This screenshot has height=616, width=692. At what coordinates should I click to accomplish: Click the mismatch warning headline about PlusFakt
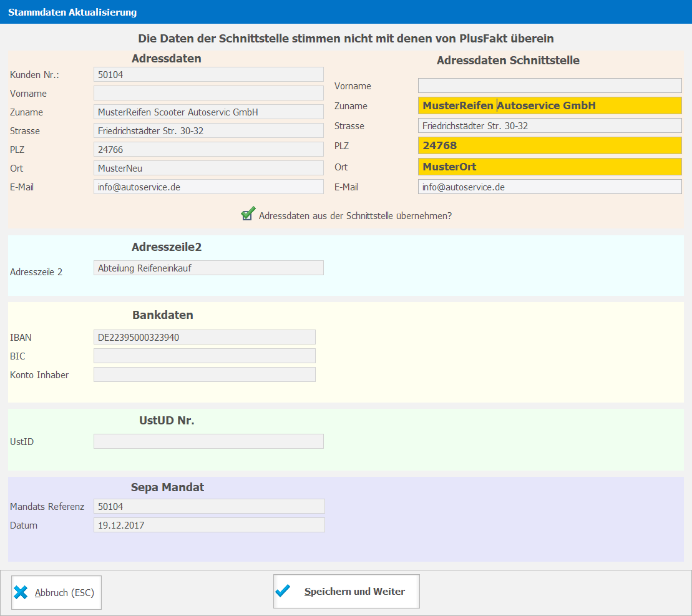346,39
